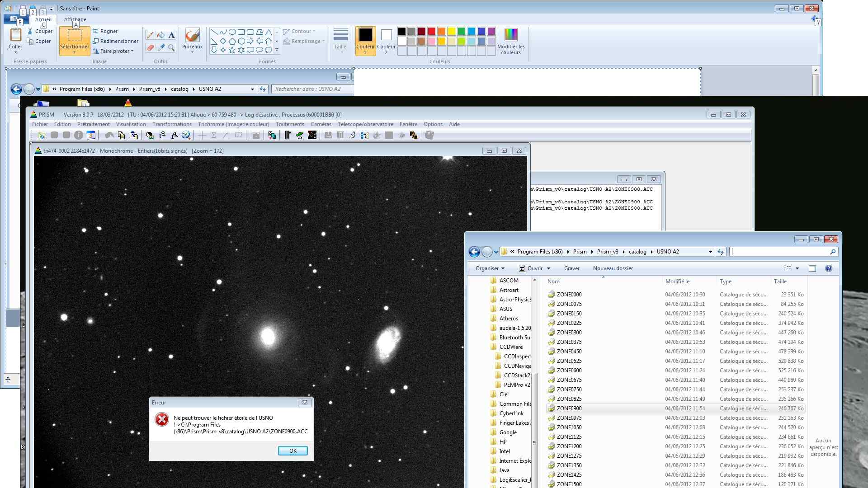Open the help icon in Explorer window
868x488 pixels.
tap(828, 268)
